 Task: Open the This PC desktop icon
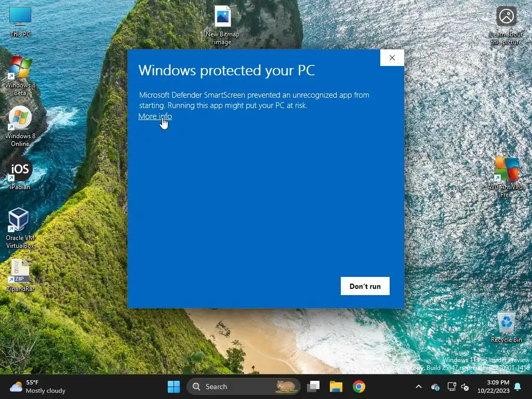coord(20,21)
